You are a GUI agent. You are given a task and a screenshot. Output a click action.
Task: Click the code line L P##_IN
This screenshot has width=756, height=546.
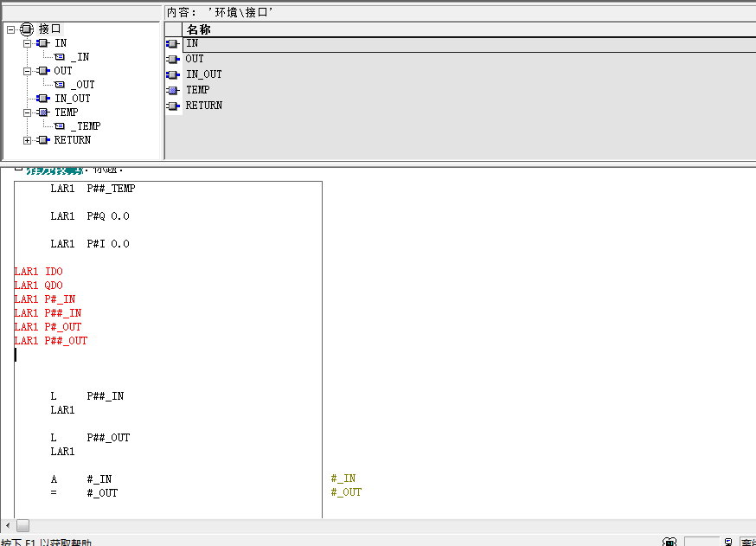87,396
